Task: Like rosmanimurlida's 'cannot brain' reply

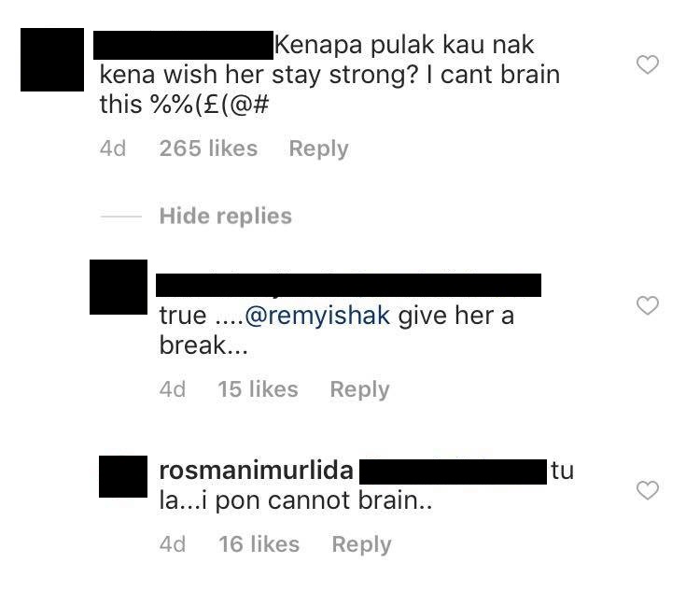Action: (x=648, y=490)
